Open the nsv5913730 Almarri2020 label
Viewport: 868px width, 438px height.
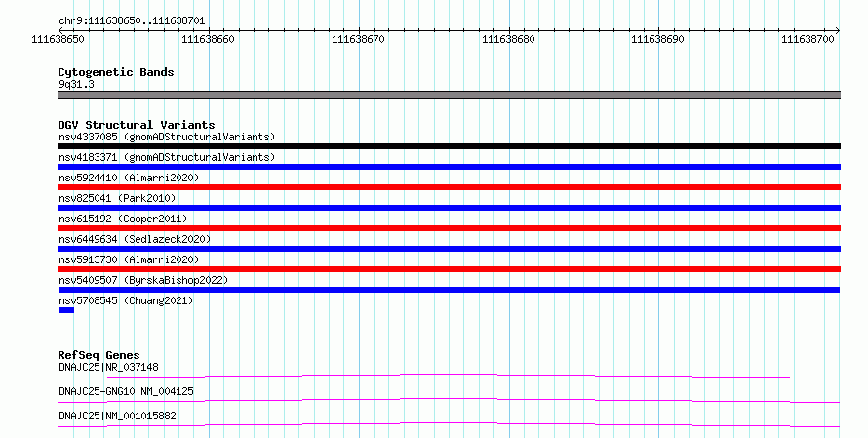pyautogui.click(x=129, y=259)
